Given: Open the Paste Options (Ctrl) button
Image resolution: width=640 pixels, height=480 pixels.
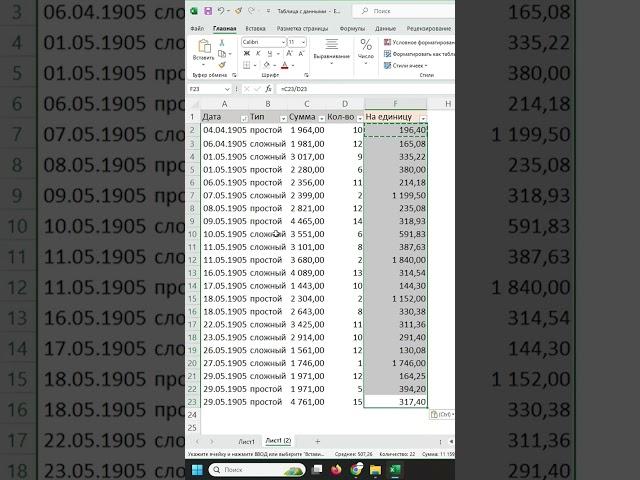Looking at the screenshot, I should [441, 414].
